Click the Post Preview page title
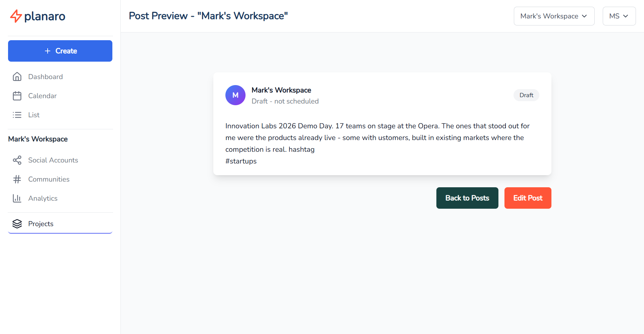Viewport: 644px width, 334px height. 208,16
